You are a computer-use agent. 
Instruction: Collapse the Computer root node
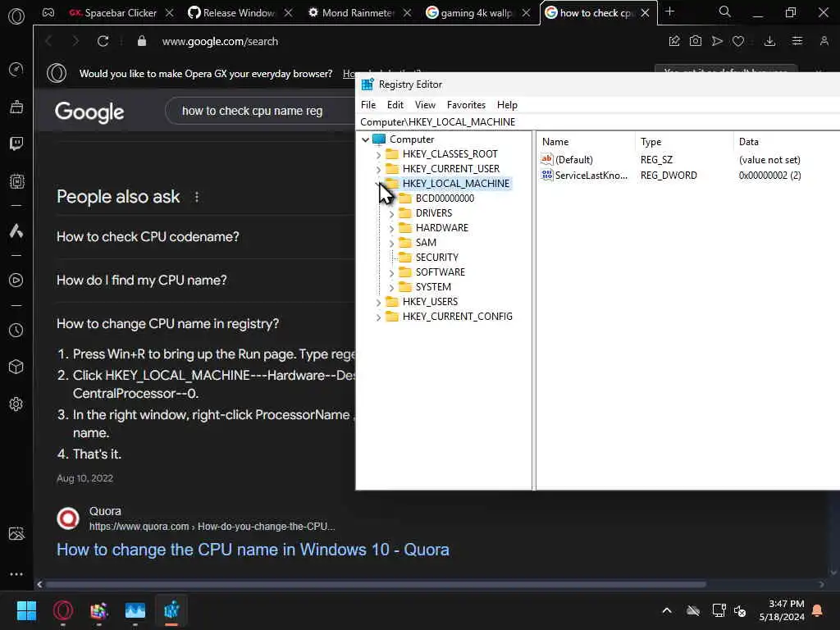point(365,139)
